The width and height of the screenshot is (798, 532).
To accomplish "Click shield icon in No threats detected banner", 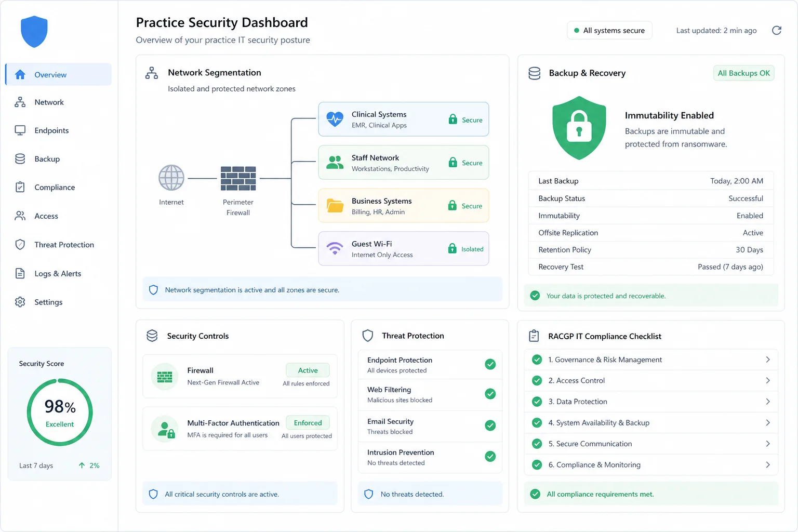I will click(x=369, y=494).
